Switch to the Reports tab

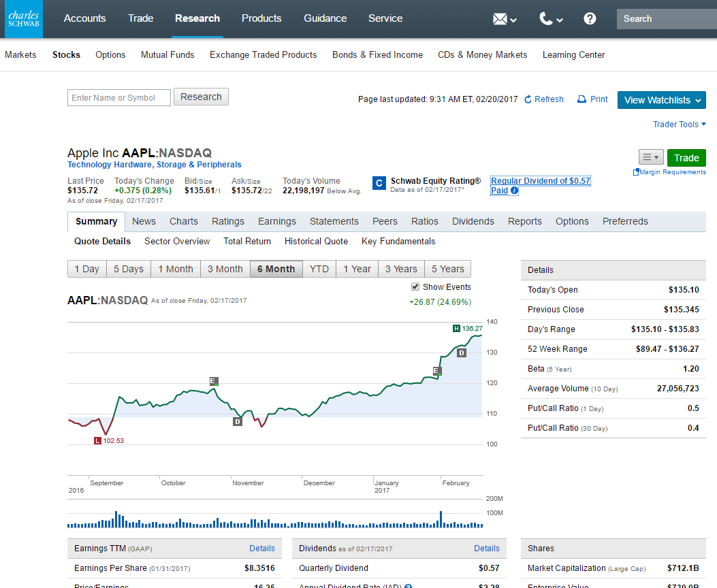[x=524, y=222]
